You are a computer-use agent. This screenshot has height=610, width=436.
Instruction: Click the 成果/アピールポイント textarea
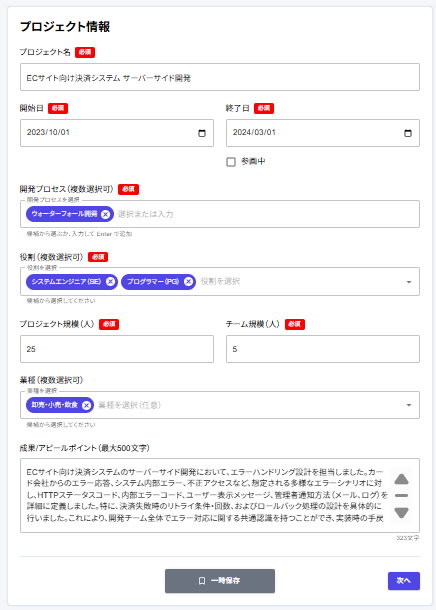click(x=220, y=495)
